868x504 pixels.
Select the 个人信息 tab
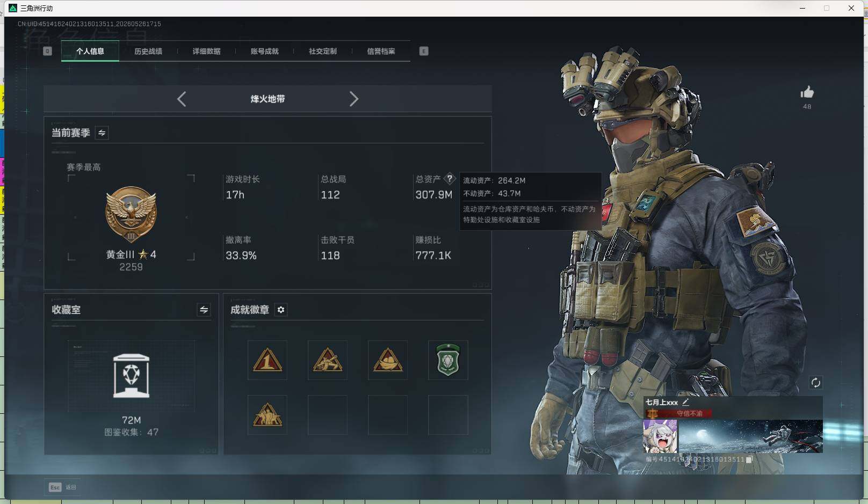coord(90,52)
